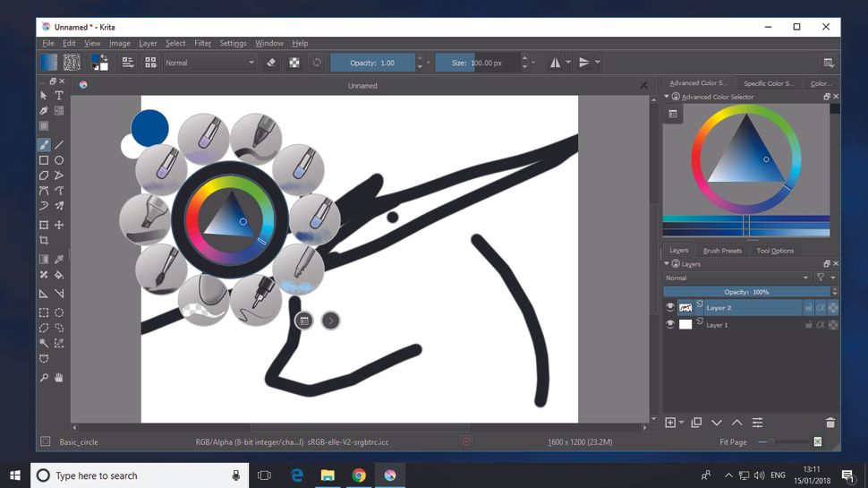The height and width of the screenshot is (488, 868).
Task: Click the Zoom magnifier tool
Action: [43, 378]
